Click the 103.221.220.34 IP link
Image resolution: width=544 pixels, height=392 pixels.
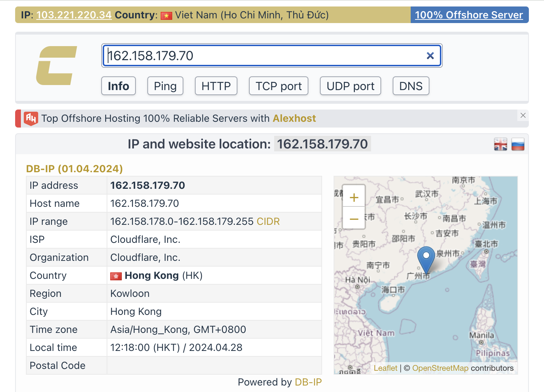[x=74, y=15]
